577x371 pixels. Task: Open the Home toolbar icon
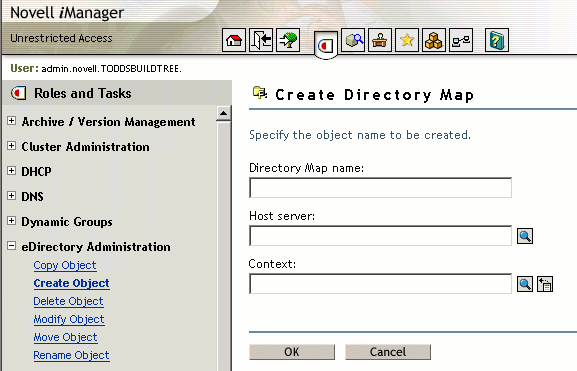(x=234, y=40)
